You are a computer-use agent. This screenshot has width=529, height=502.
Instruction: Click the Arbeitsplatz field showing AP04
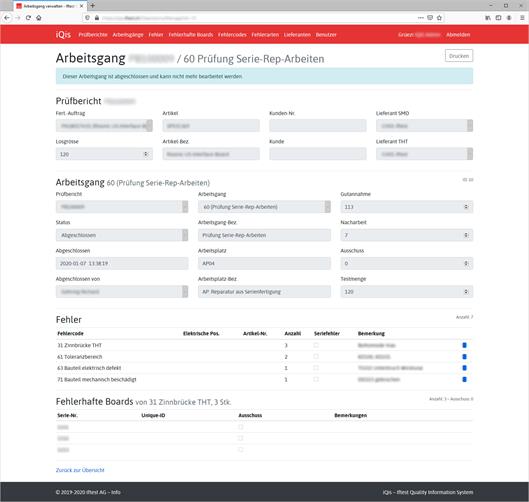(264, 263)
